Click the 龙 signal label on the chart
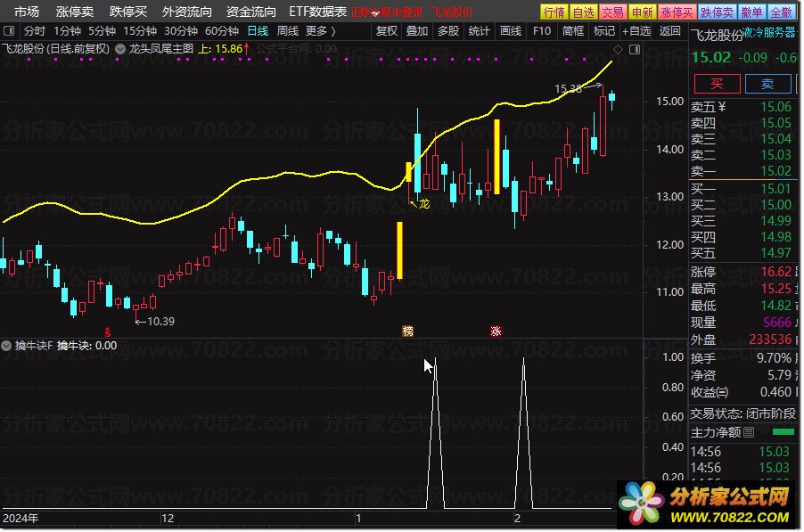The height and width of the screenshot is (532, 804). point(424,204)
